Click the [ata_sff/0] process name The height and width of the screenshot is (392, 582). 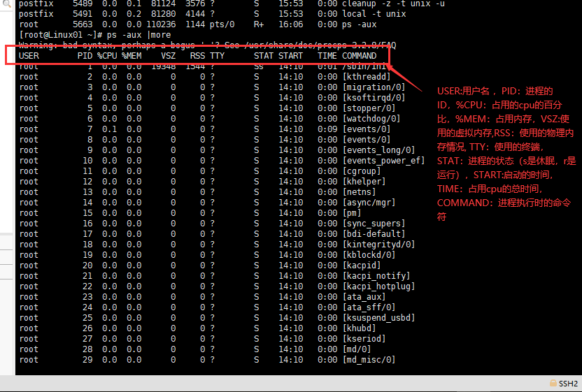[369, 307]
